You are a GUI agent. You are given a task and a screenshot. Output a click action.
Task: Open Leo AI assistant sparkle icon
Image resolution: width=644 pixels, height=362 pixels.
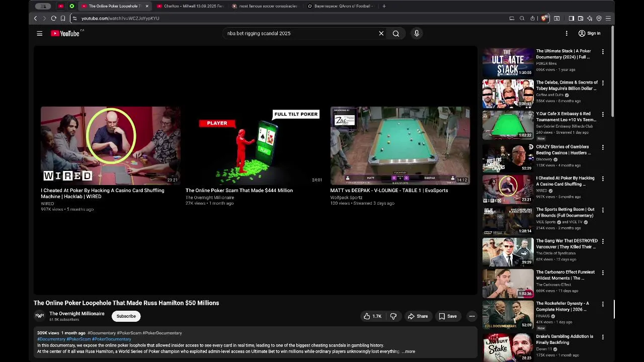pyautogui.click(x=590, y=18)
